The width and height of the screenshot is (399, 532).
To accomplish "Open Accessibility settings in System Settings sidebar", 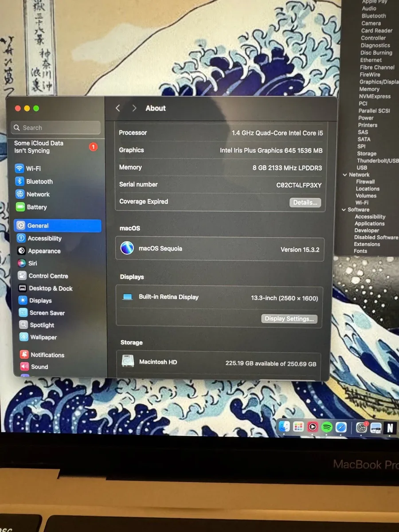I will click(39, 238).
